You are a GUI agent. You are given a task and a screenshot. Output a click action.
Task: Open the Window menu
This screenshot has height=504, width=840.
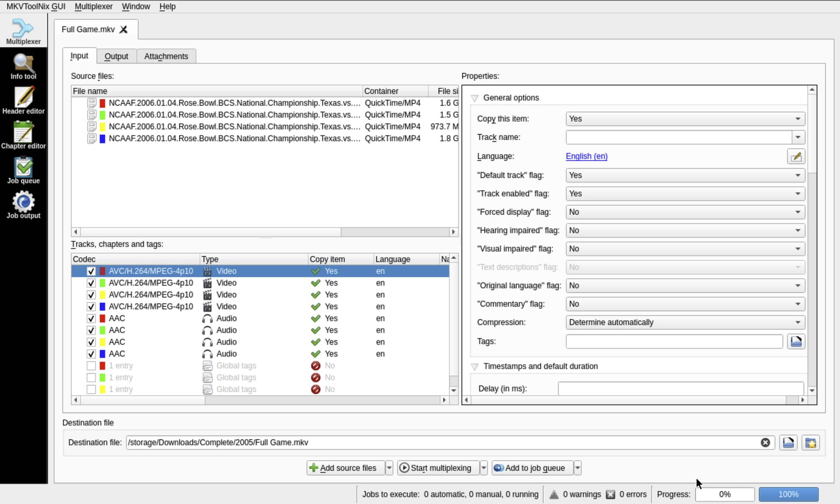(136, 7)
